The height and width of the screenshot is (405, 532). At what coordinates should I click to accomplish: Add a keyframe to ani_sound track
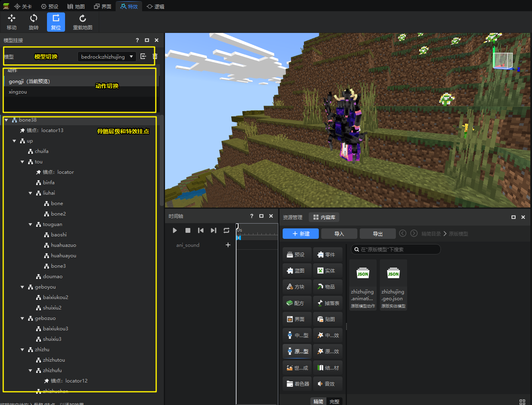click(x=228, y=245)
